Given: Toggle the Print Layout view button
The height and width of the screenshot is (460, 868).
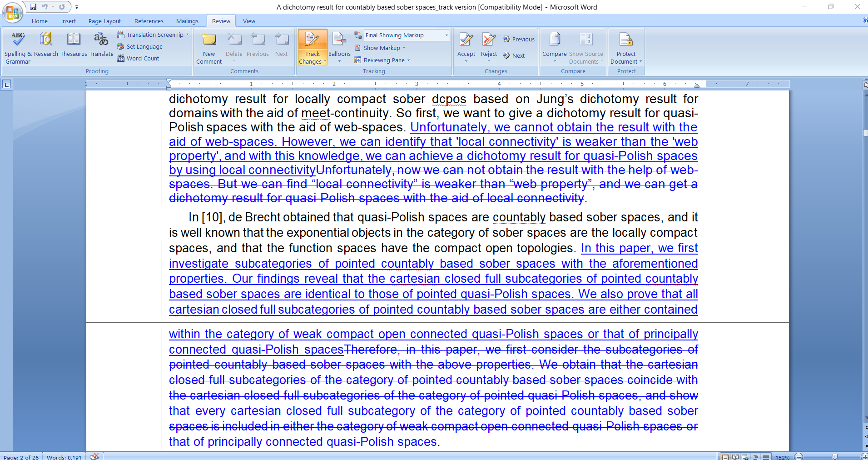Looking at the screenshot, I should click(x=725, y=457).
